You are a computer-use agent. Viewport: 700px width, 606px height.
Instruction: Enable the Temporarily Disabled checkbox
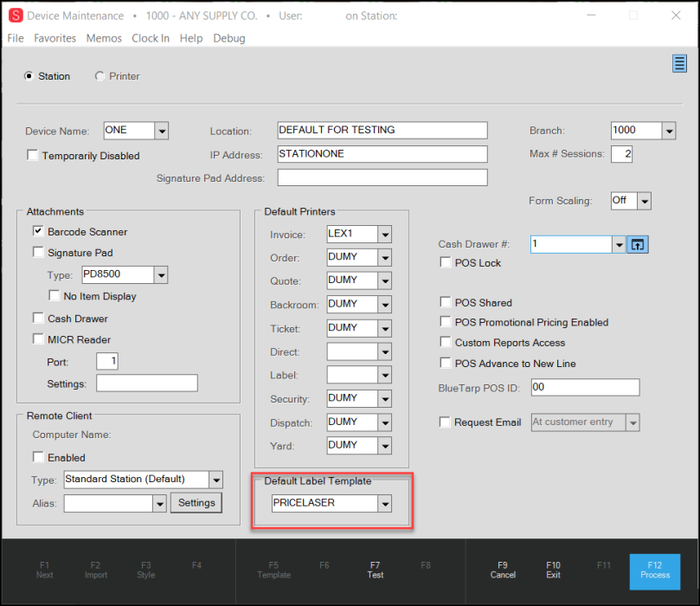click(x=33, y=156)
